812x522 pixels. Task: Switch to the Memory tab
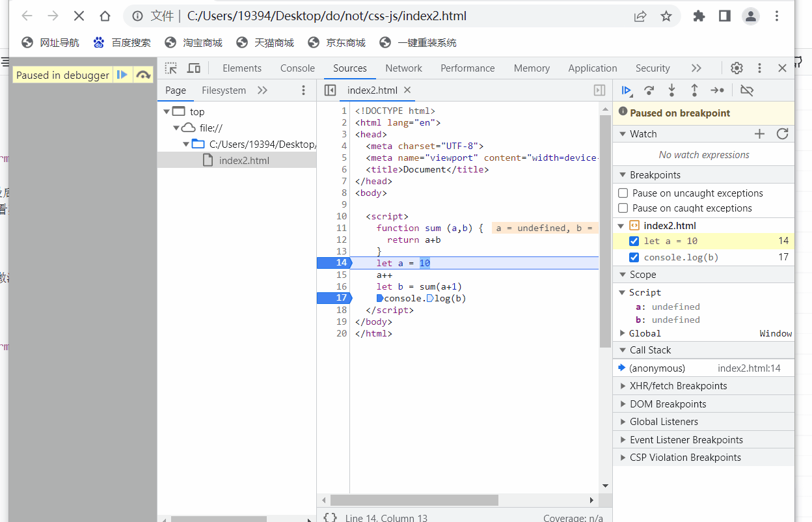pos(532,68)
